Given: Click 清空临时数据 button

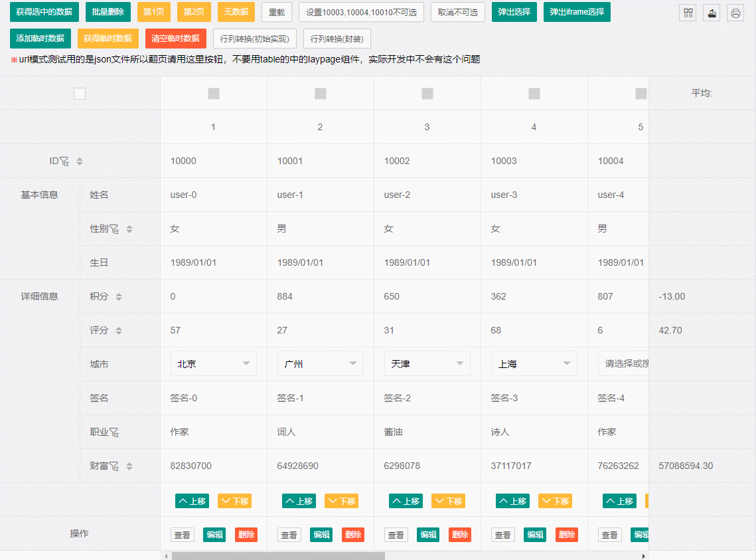Looking at the screenshot, I should pos(175,39).
